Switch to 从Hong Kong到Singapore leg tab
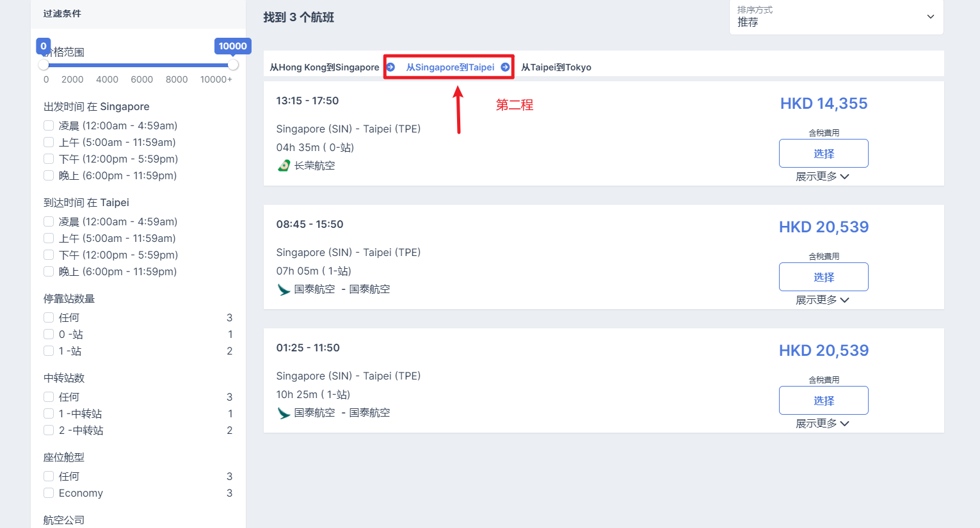The width and height of the screenshot is (980, 528). point(325,67)
